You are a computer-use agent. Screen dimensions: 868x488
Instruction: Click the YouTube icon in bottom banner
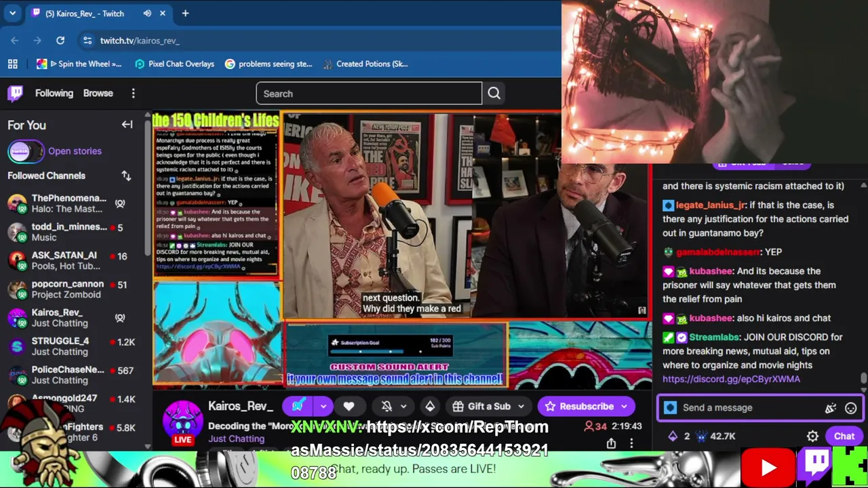768,468
